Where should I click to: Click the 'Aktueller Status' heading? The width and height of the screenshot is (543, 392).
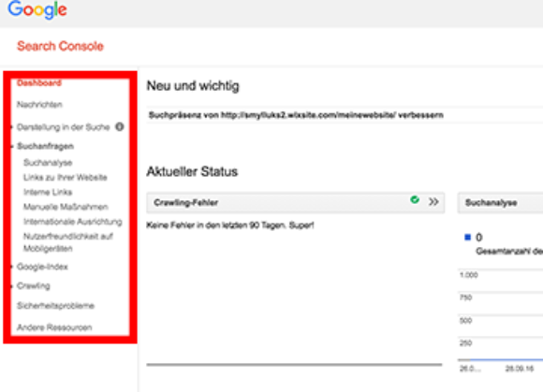192,171
